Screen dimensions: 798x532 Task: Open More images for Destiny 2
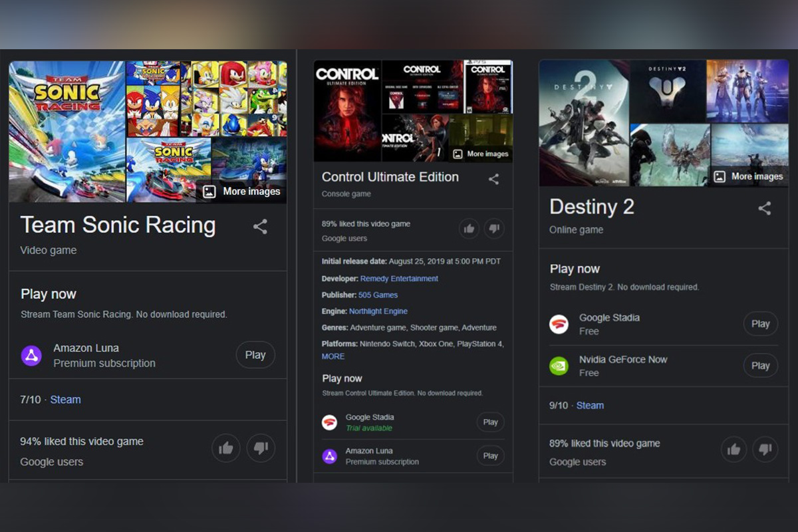point(749,176)
